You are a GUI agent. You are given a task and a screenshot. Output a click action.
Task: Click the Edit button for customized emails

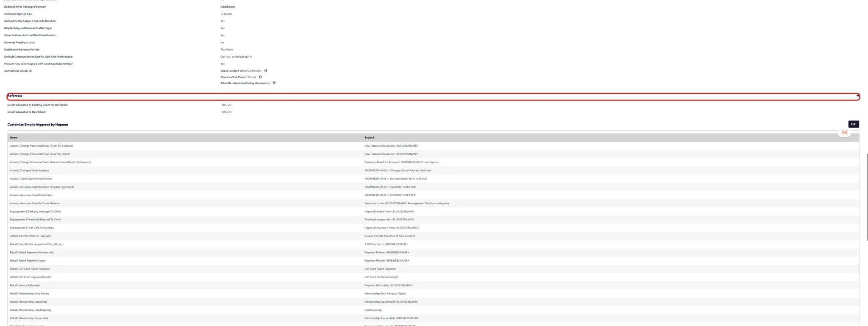[x=853, y=124]
